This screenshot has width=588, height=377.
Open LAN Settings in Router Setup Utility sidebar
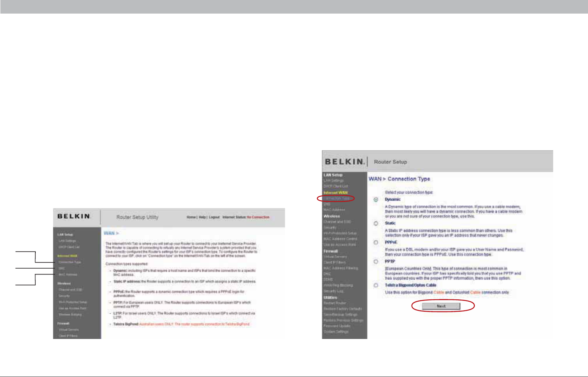click(x=67, y=241)
